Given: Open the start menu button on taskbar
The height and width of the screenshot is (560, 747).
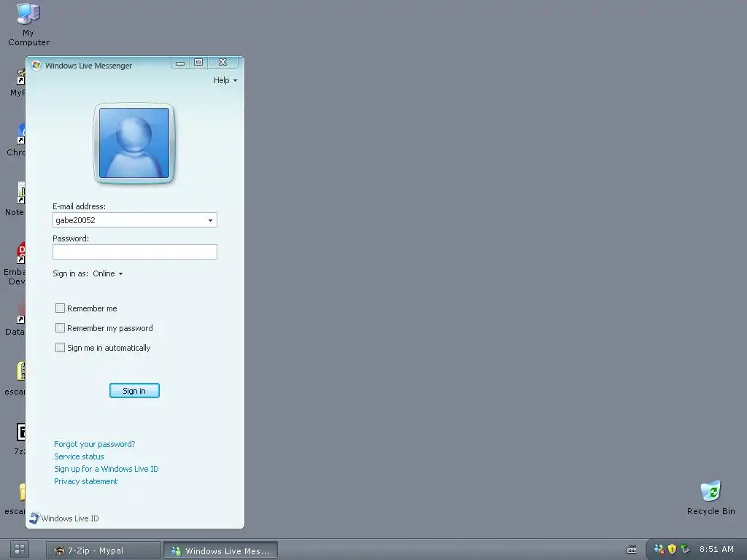Looking at the screenshot, I should (x=20, y=550).
